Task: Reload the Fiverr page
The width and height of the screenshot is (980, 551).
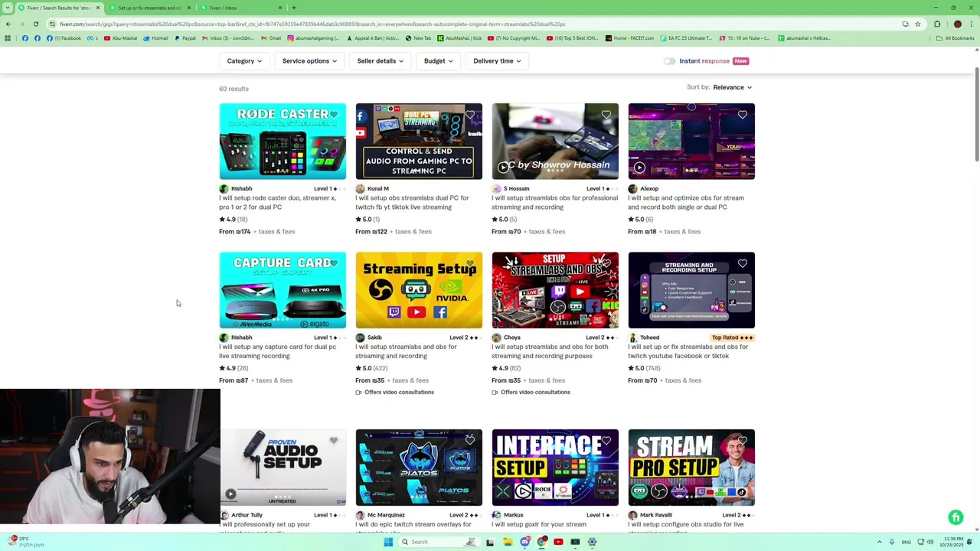Action: pyautogui.click(x=35, y=24)
